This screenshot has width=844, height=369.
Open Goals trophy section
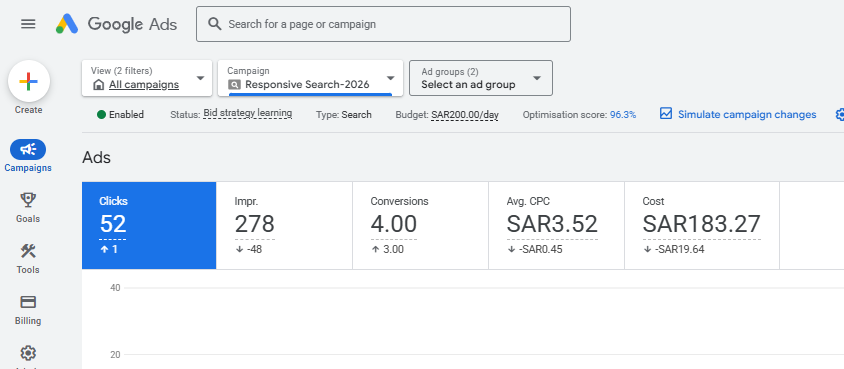[x=28, y=208]
